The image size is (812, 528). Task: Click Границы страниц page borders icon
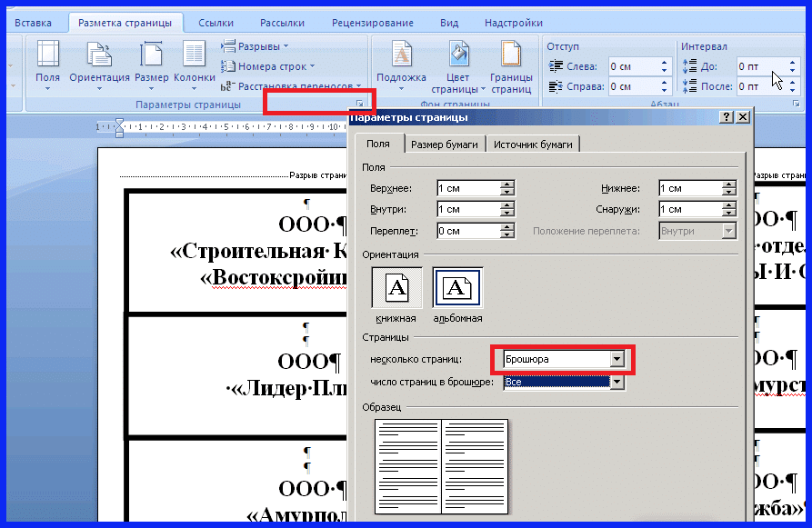pyautogui.click(x=511, y=56)
